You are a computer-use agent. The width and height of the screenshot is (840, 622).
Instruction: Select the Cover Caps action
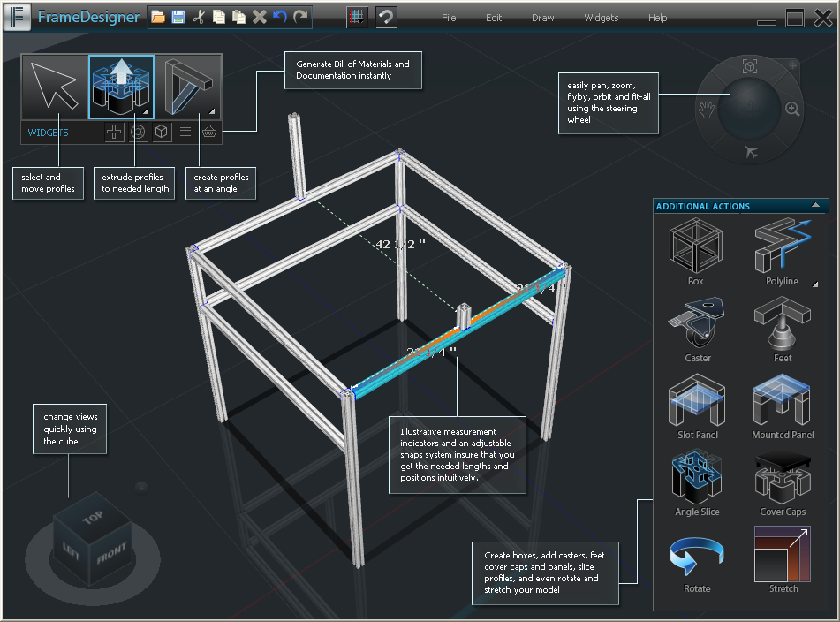tap(782, 484)
